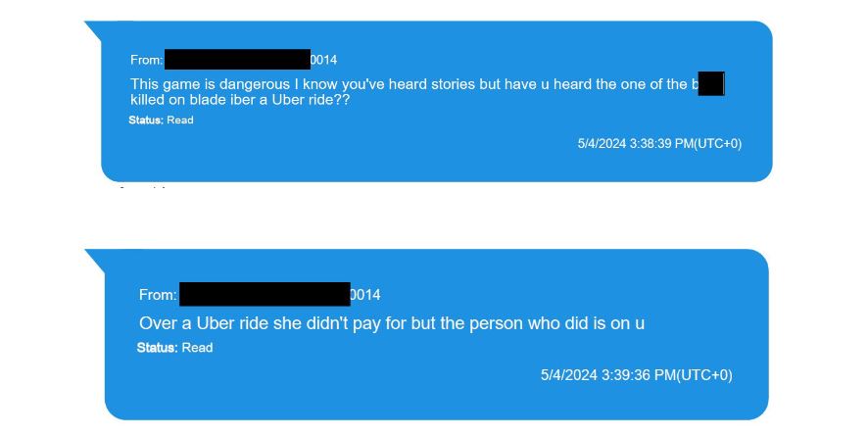Viewport: 868px width, 435px height.
Task: Click the redacted sender box in first message
Action: tap(237, 59)
